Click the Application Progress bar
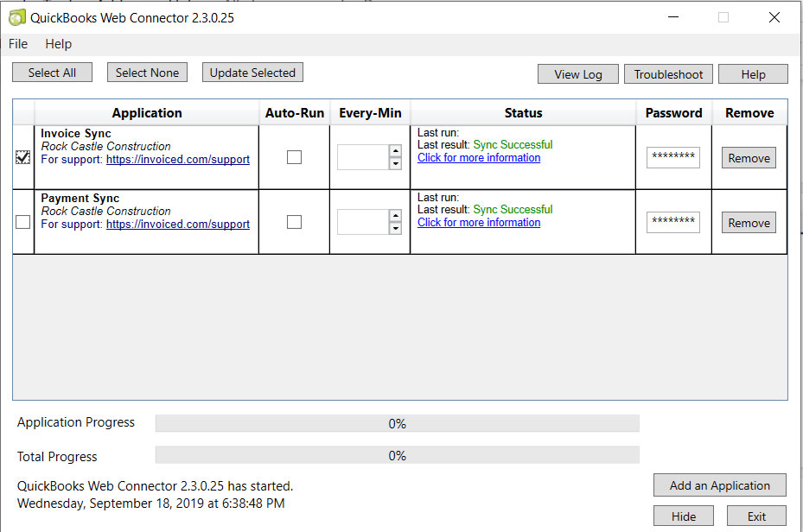The image size is (803, 532). pos(398,423)
